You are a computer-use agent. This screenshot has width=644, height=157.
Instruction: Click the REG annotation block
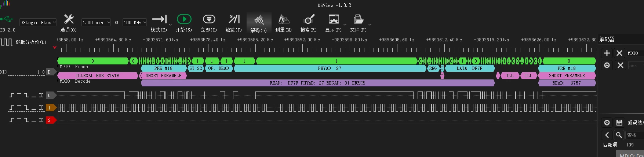433,68
